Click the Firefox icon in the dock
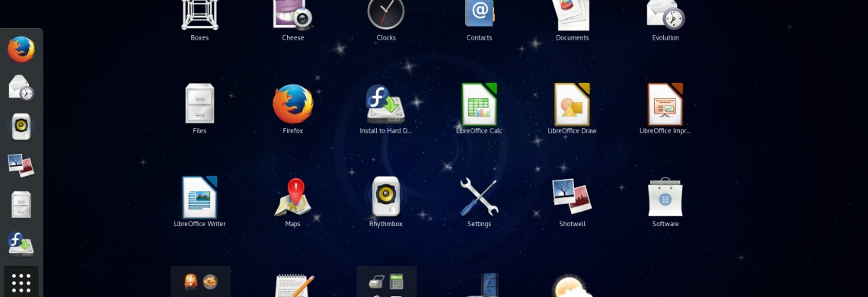 21,49
